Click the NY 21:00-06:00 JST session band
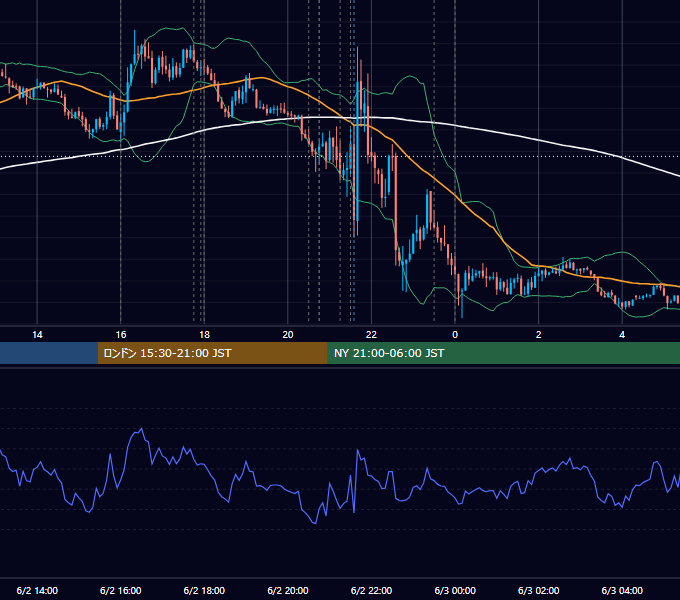This screenshot has width=680, height=600. pos(503,353)
